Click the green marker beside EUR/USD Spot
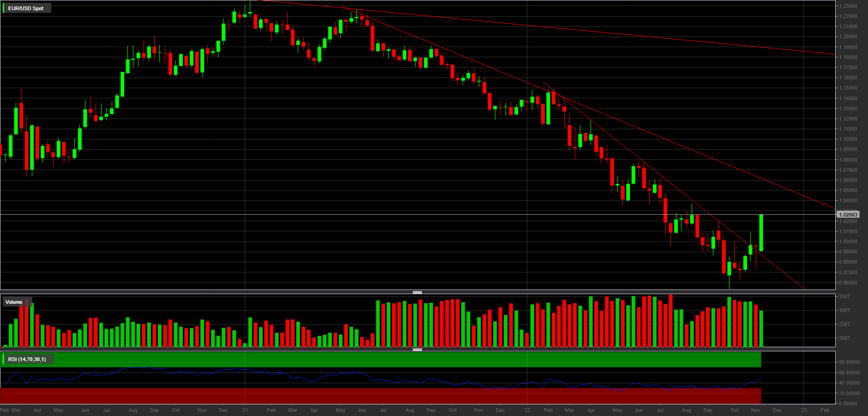This screenshot has width=868, height=416. (x=4, y=8)
